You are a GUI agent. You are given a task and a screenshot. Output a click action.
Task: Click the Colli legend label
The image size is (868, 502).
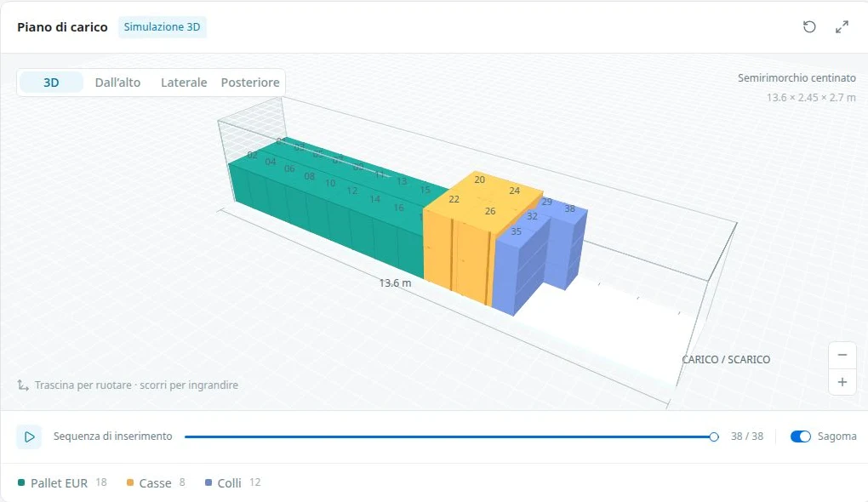[229, 483]
